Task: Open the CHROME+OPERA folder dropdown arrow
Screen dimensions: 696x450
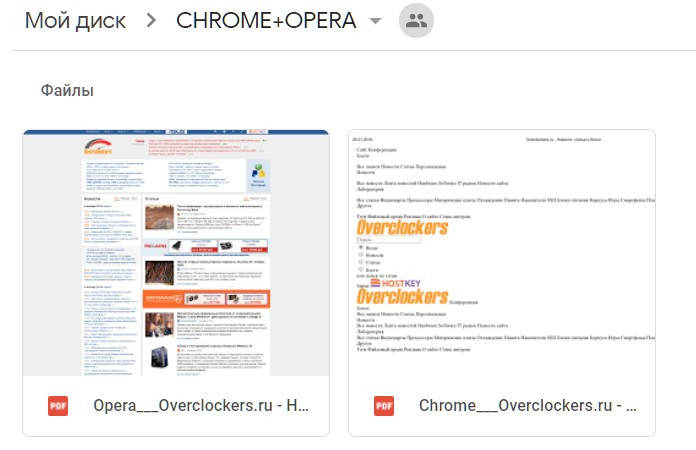Action: click(375, 22)
